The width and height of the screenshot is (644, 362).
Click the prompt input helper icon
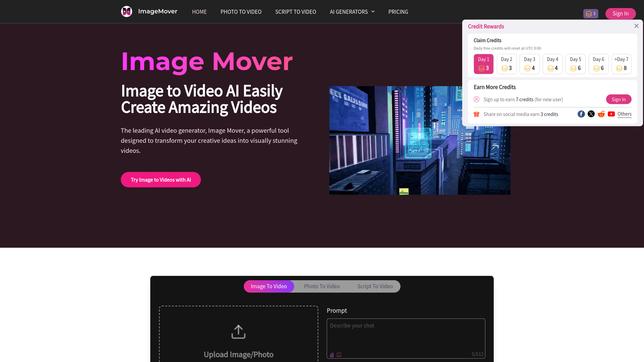[x=339, y=355]
